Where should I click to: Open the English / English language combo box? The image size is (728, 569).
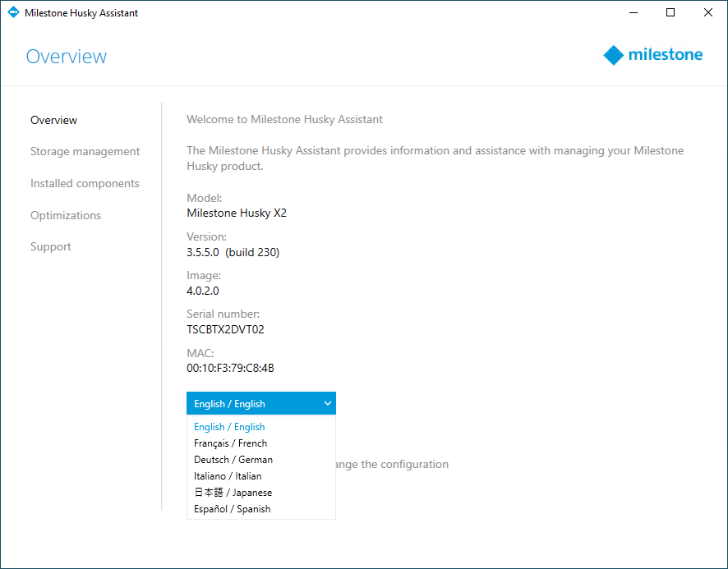tap(261, 403)
